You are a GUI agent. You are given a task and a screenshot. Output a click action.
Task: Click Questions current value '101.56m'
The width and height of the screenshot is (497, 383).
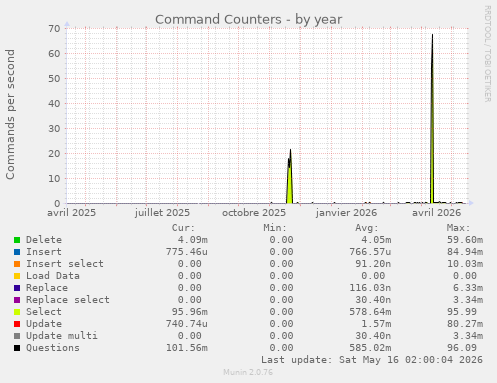click(187, 348)
